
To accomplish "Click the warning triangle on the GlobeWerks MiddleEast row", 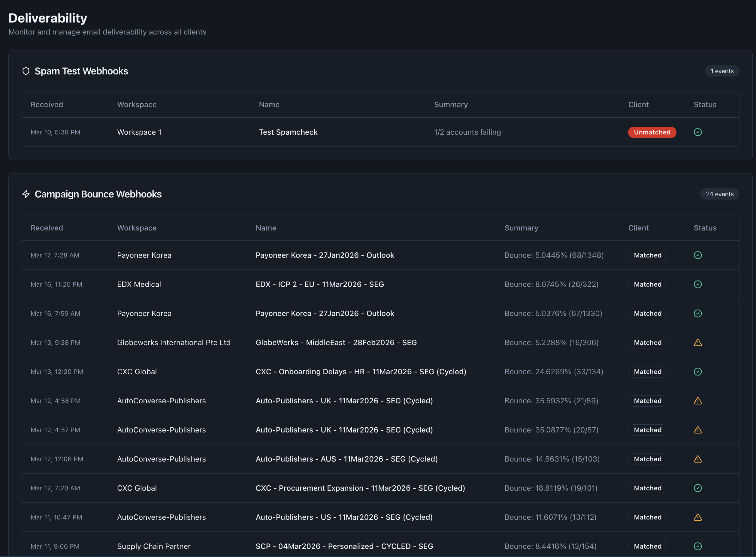I will pos(698,342).
